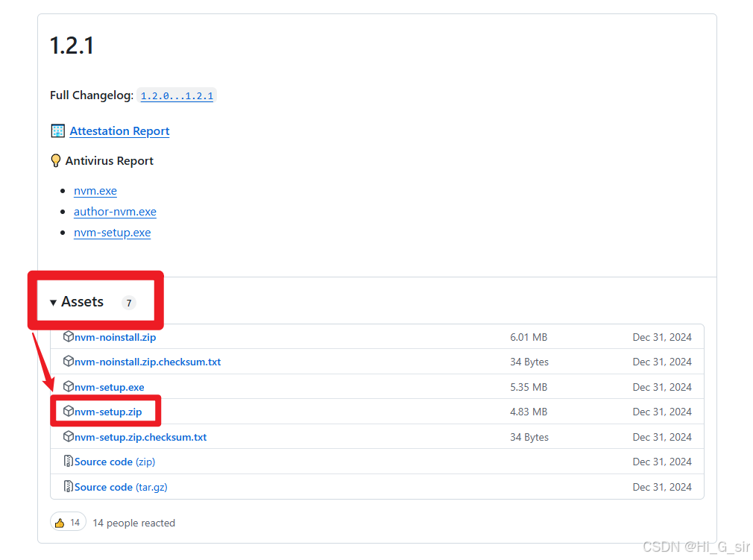
Task: Click the 1.2.1 release title
Action: [72, 45]
